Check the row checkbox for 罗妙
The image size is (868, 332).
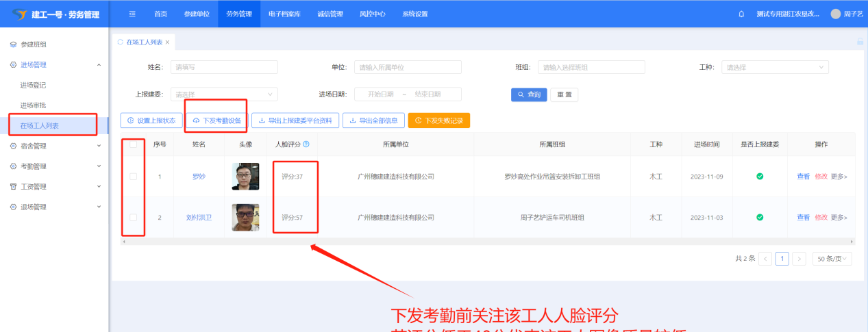click(133, 177)
